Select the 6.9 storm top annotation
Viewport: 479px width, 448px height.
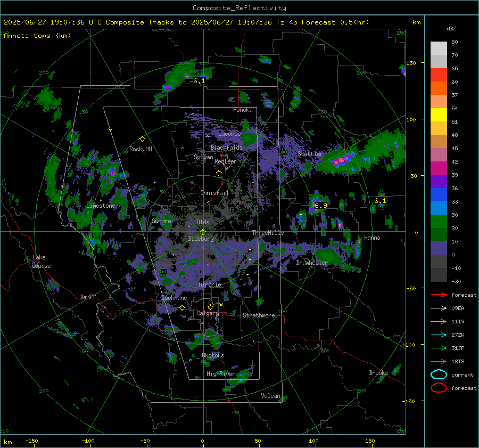coord(320,206)
